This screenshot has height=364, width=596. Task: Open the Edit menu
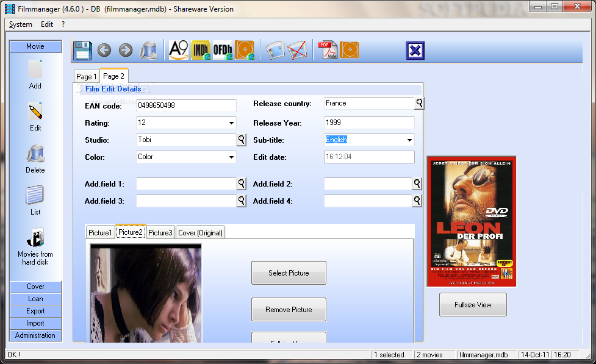click(x=47, y=24)
